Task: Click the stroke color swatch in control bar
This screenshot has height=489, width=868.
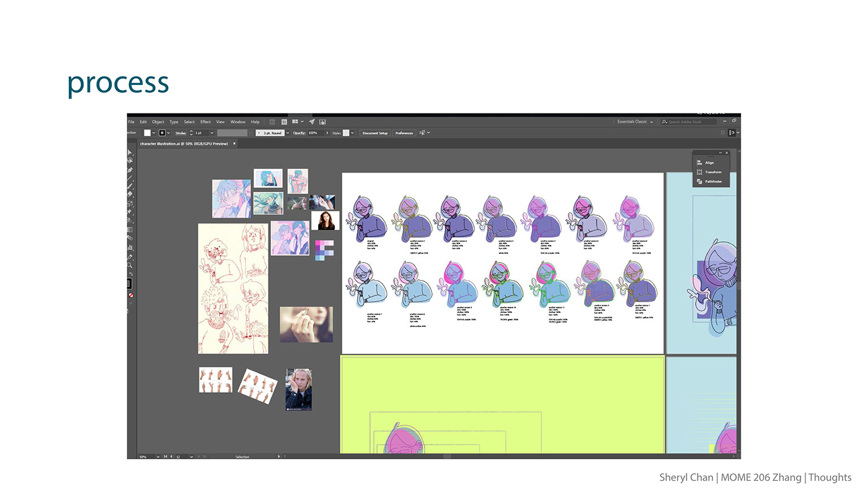Action: tap(161, 133)
